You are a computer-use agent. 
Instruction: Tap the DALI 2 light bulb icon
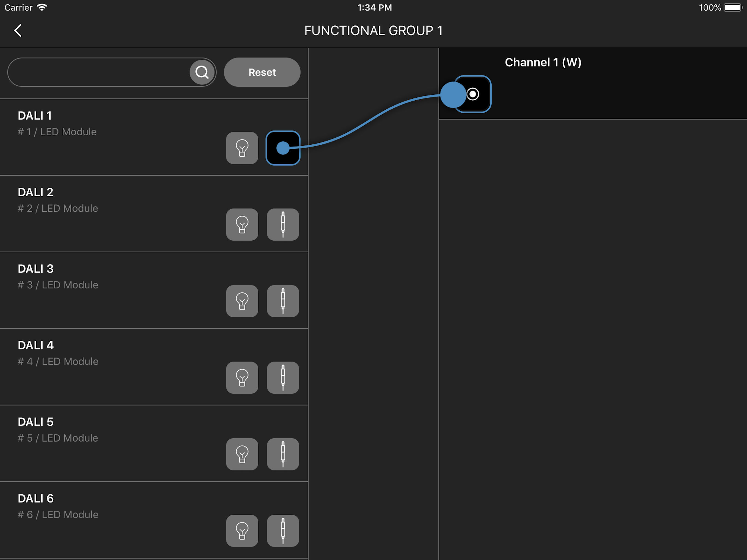242,224
